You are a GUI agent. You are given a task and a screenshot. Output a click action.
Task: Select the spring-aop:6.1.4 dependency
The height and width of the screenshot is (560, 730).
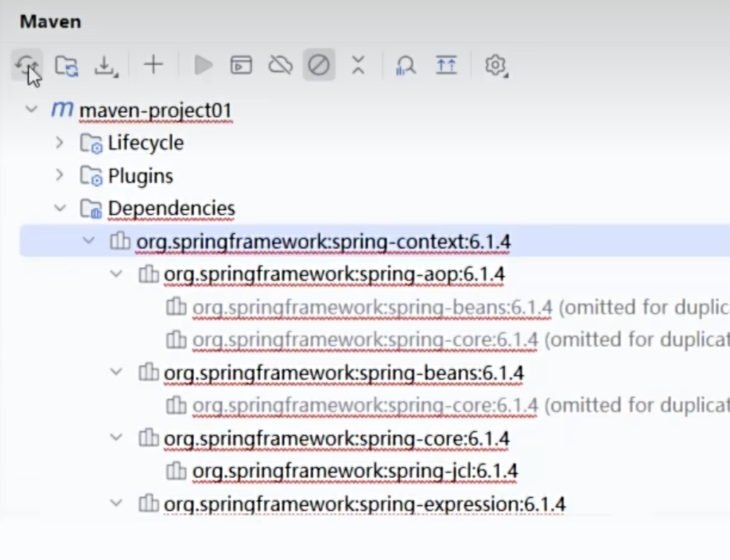[x=334, y=274]
